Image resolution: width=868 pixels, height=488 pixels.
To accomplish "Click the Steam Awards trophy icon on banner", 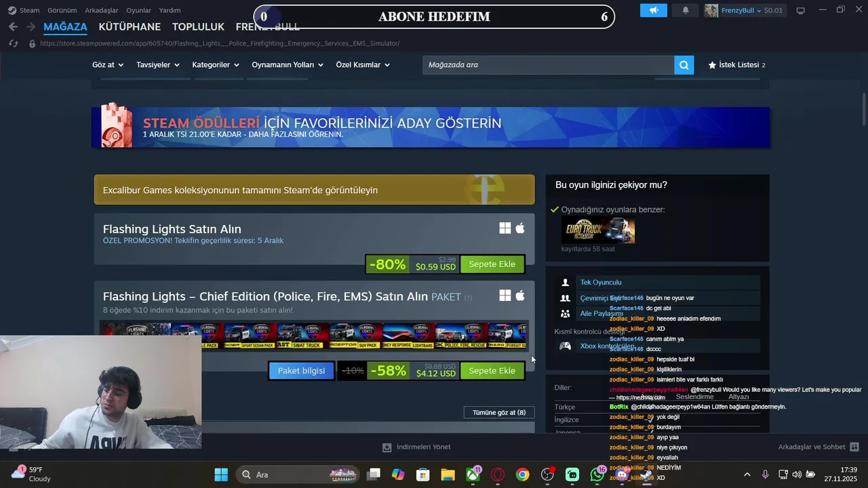I will [116, 126].
